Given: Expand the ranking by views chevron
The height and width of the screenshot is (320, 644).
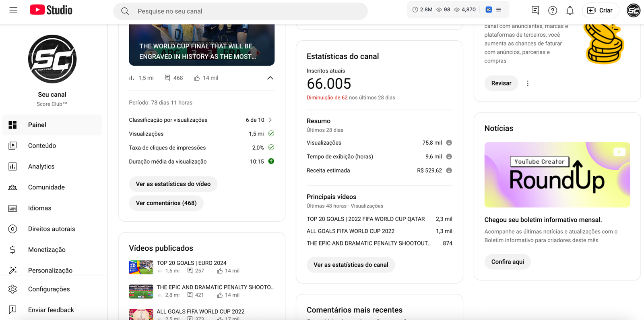Looking at the screenshot, I should (x=270, y=120).
